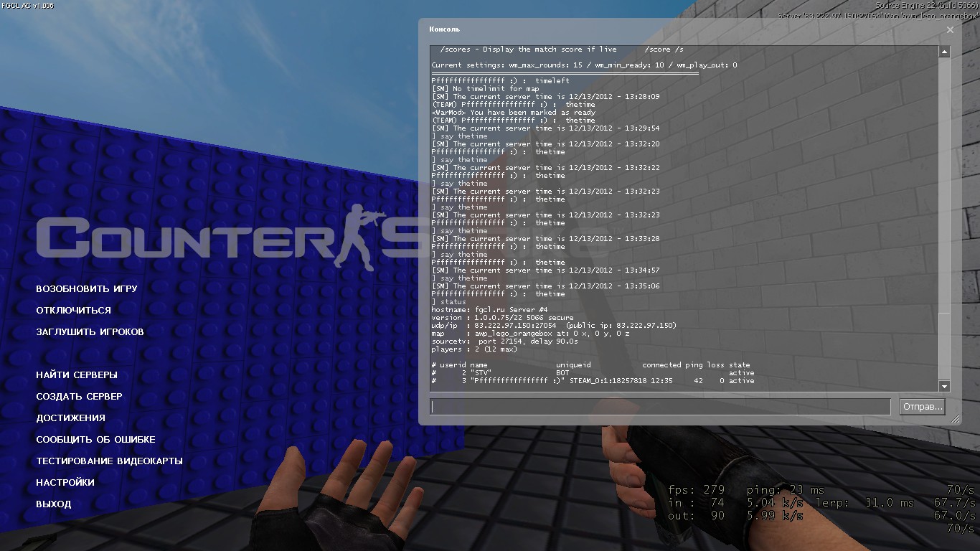Focus the console command input field
The height and width of the screenshot is (551, 980).
click(x=660, y=407)
